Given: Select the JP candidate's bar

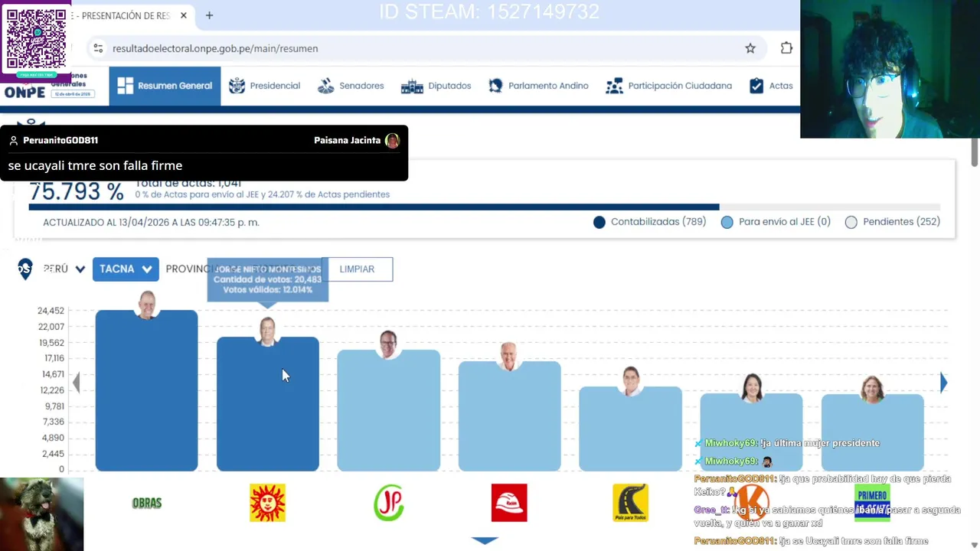Looking at the screenshot, I should [388, 410].
